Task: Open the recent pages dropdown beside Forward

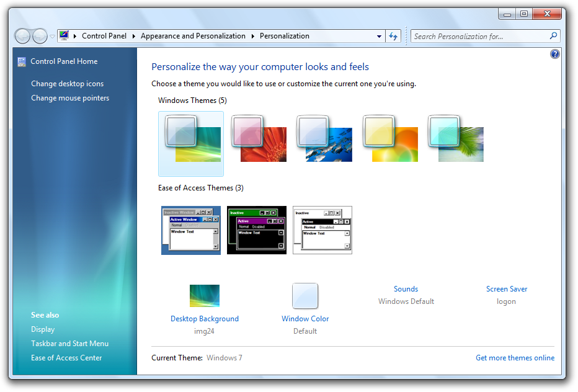Action: coord(52,36)
